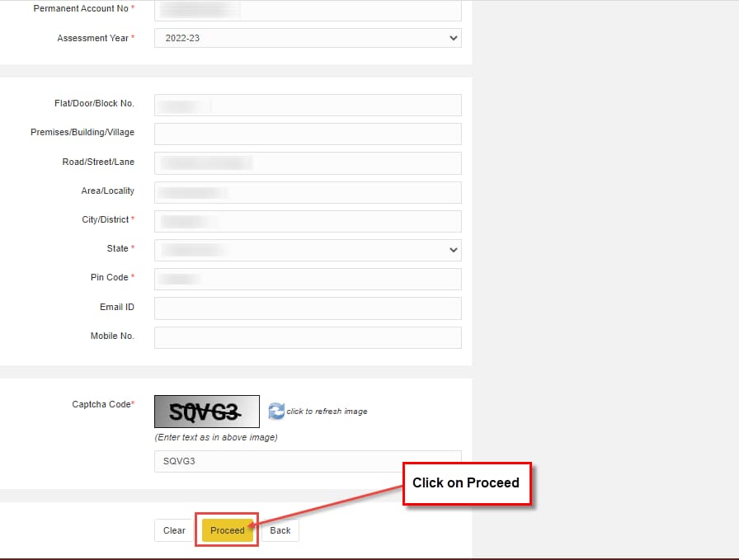Click the 'Email ID' label

(x=117, y=308)
